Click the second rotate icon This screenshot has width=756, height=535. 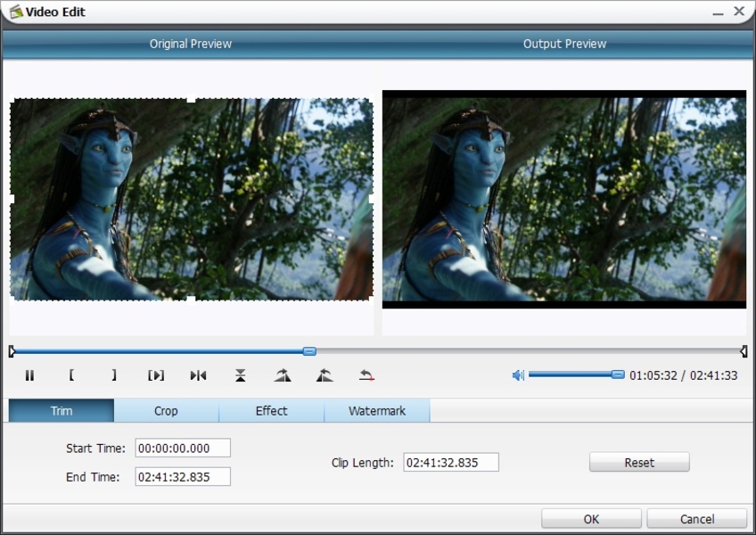point(325,375)
